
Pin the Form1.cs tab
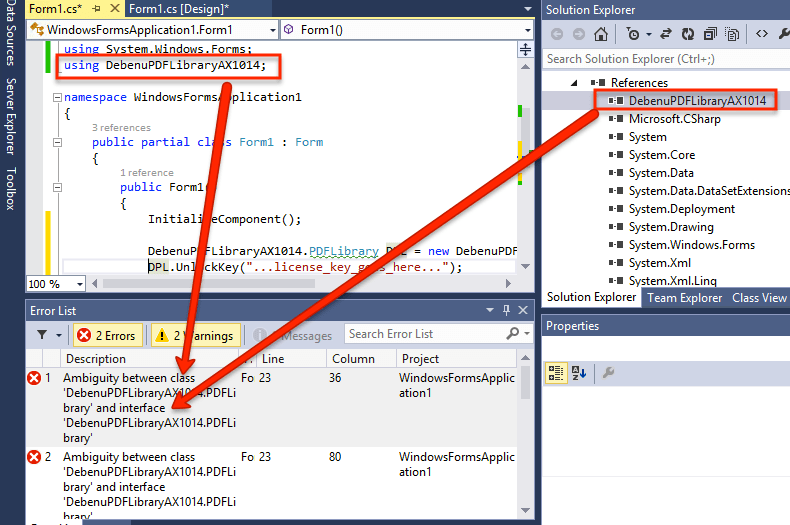click(x=96, y=9)
